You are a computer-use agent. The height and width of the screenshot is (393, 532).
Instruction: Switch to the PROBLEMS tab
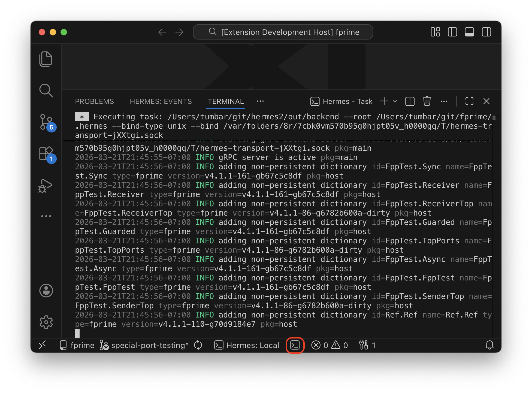coord(94,101)
